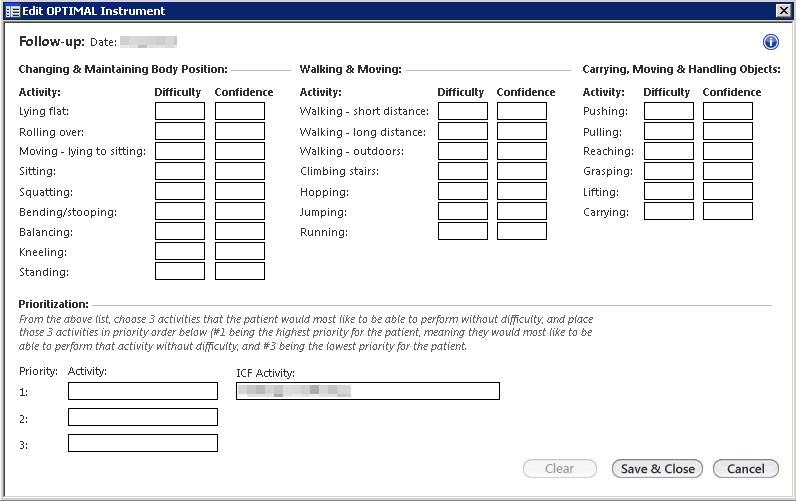Click Priority 3 Activity field

coord(143,443)
